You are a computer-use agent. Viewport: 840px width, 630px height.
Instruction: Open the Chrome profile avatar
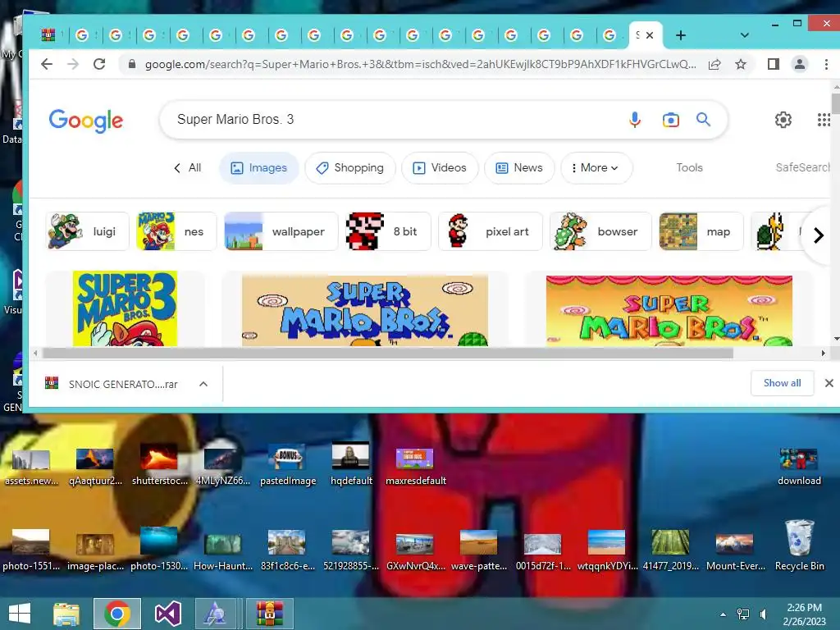click(x=799, y=64)
